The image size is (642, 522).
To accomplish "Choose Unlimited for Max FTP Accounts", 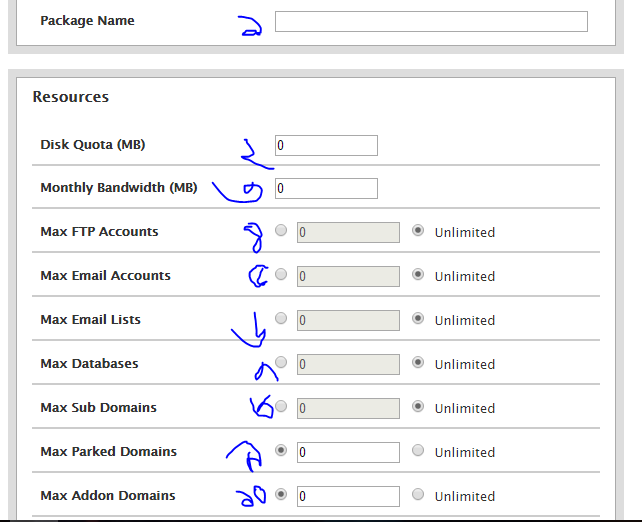I will click(418, 231).
